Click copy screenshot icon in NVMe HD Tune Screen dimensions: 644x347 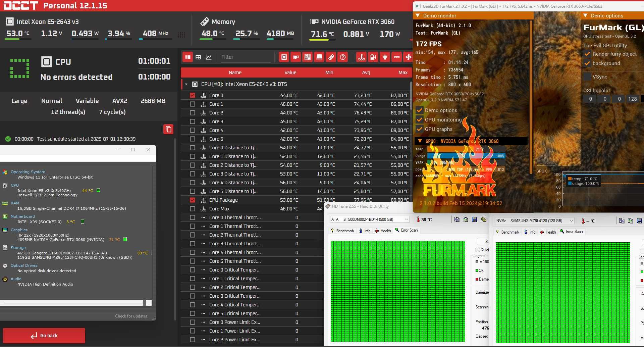point(630,221)
